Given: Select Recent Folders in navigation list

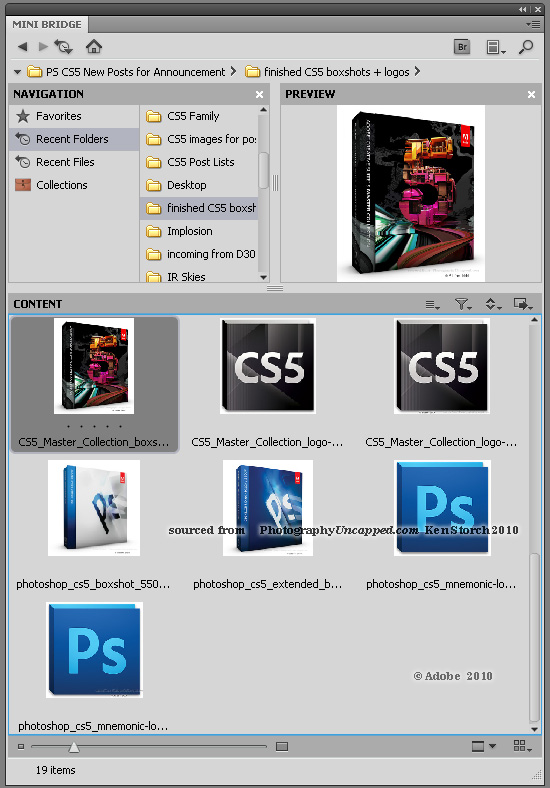Looking at the screenshot, I should click(x=73, y=139).
